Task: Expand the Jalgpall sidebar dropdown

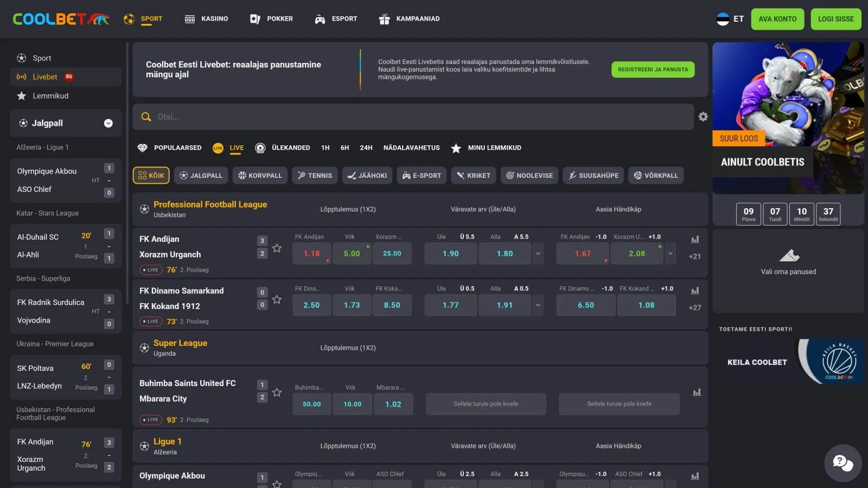Action: point(108,124)
